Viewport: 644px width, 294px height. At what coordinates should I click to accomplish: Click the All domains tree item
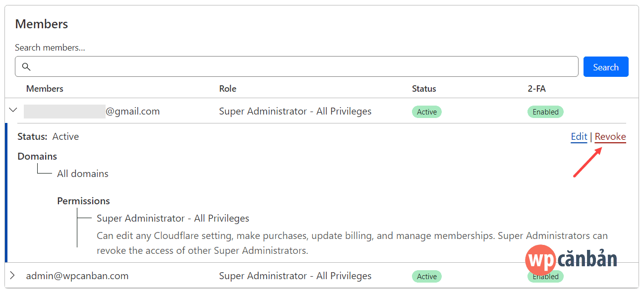83,174
